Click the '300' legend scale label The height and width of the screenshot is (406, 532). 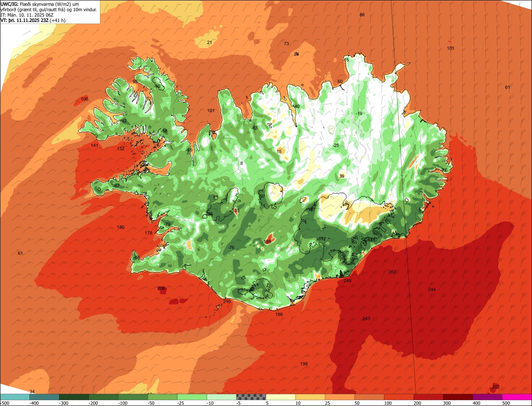tap(447, 403)
